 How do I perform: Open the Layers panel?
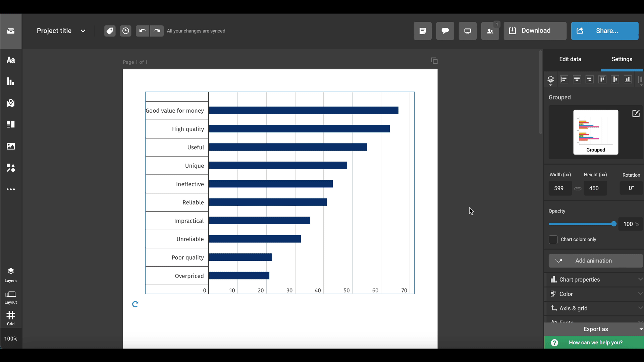pos(11,275)
